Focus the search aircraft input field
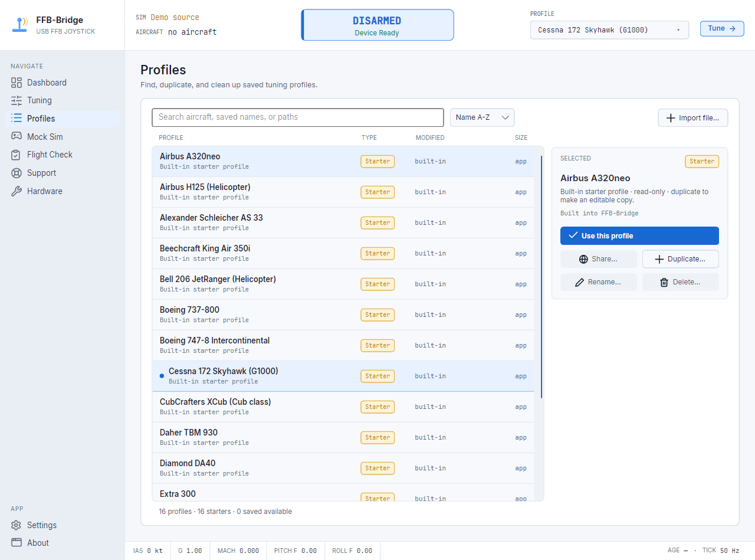The image size is (755, 560). (x=298, y=117)
